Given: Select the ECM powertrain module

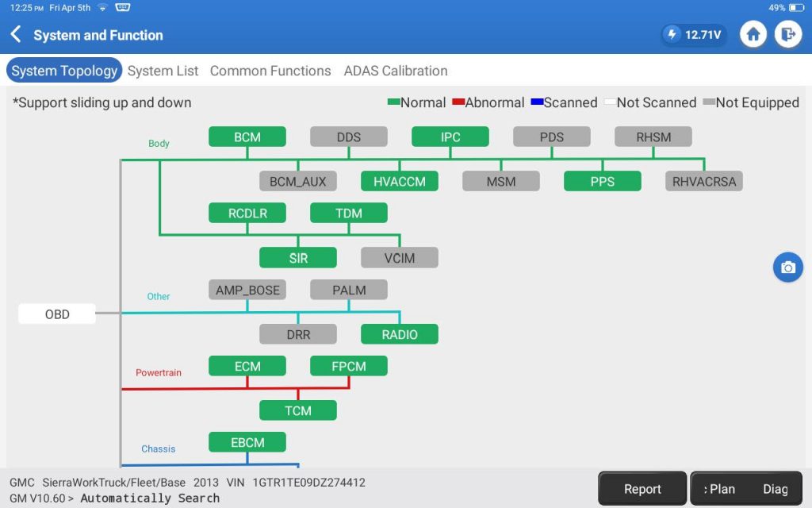Looking at the screenshot, I should (247, 366).
